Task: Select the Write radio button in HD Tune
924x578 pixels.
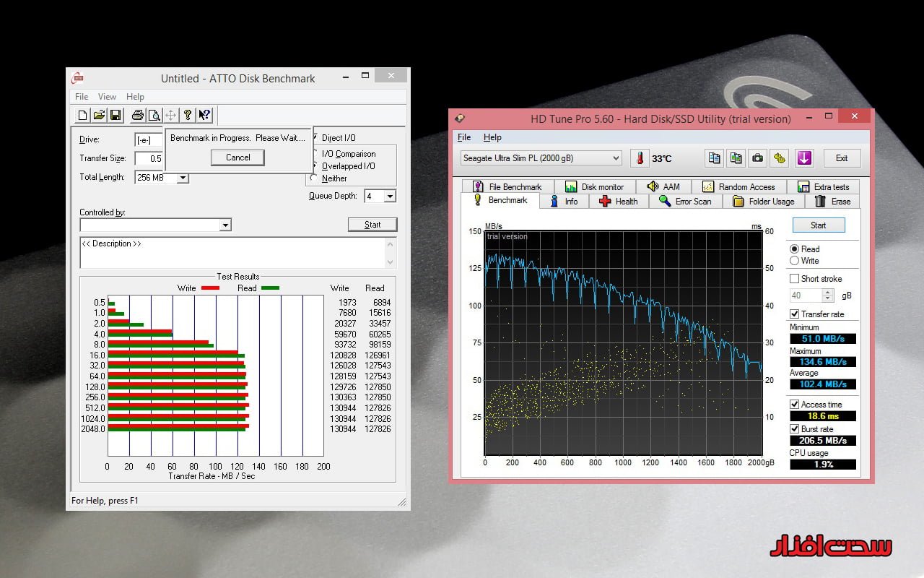Action: (x=795, y=261)
